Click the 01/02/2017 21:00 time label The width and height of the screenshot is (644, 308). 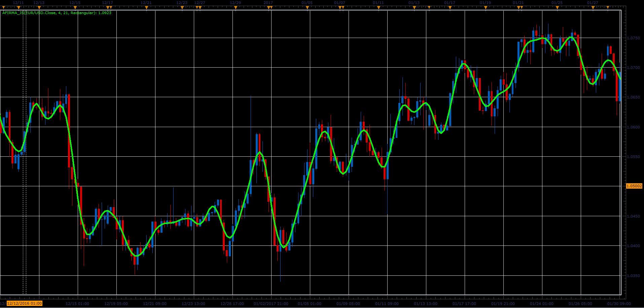point(271,304)
